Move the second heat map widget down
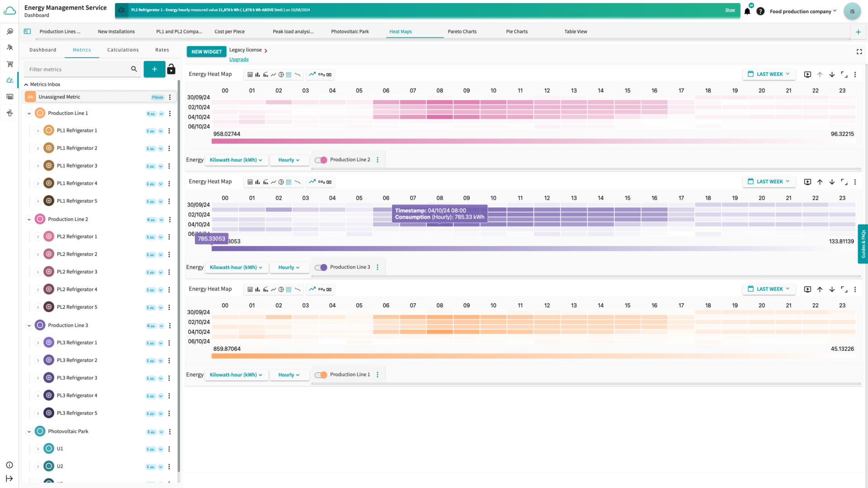868x488 pixels. [x=832, y=182]
